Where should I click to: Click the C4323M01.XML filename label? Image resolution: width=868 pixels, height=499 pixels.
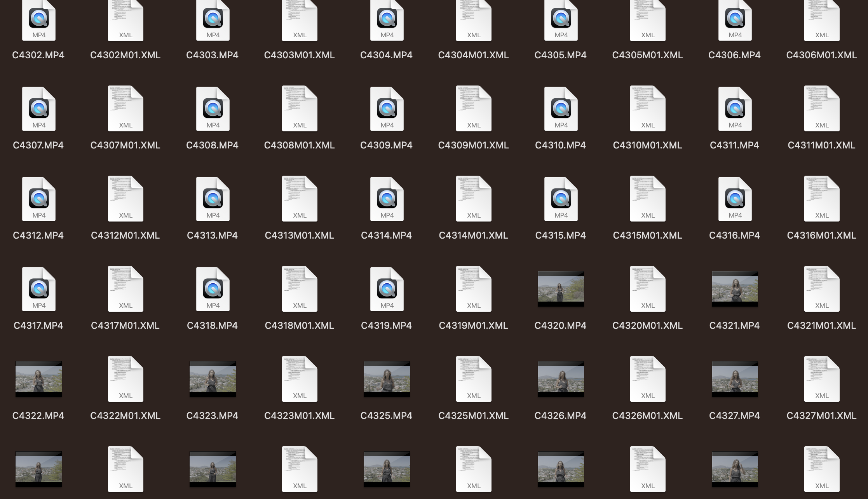pyautogui.click(x=299, y=416)
